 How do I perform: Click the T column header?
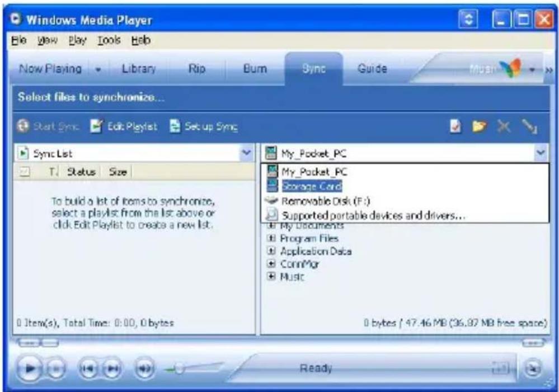click(x=53, y=172)
